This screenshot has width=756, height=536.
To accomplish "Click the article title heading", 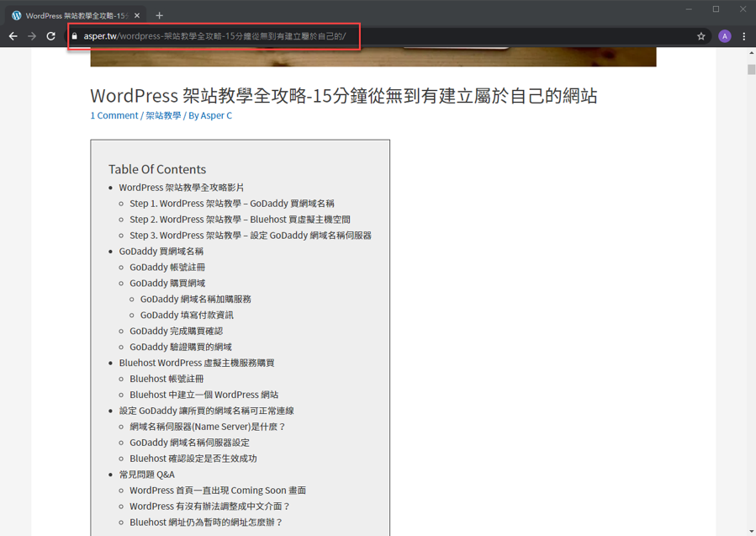I will click(x=344, y=96).
